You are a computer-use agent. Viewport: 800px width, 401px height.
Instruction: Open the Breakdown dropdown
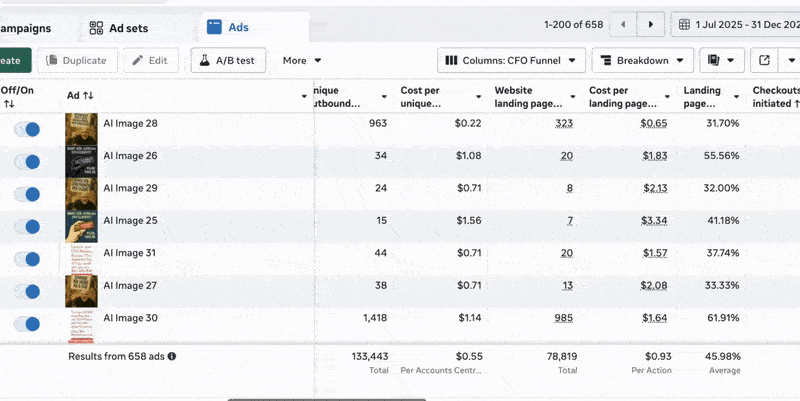click(x=642, y=60)
